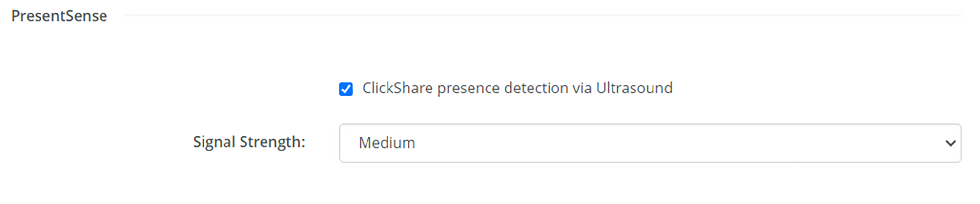
Task: Disable presence detection via Ultrasound
Action: pos(346,89)
